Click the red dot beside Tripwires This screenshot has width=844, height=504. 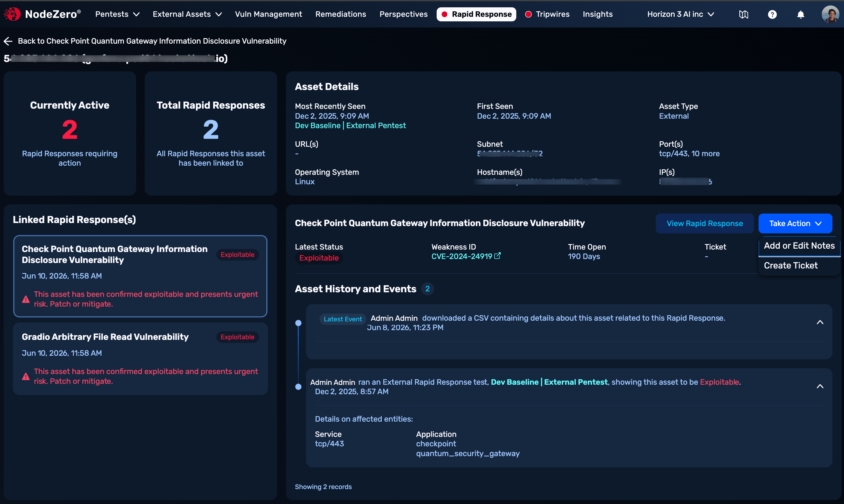(528, 14)
